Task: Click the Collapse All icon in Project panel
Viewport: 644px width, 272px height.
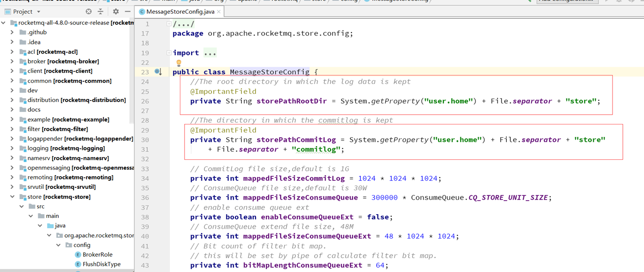Action: coord(101,11)
